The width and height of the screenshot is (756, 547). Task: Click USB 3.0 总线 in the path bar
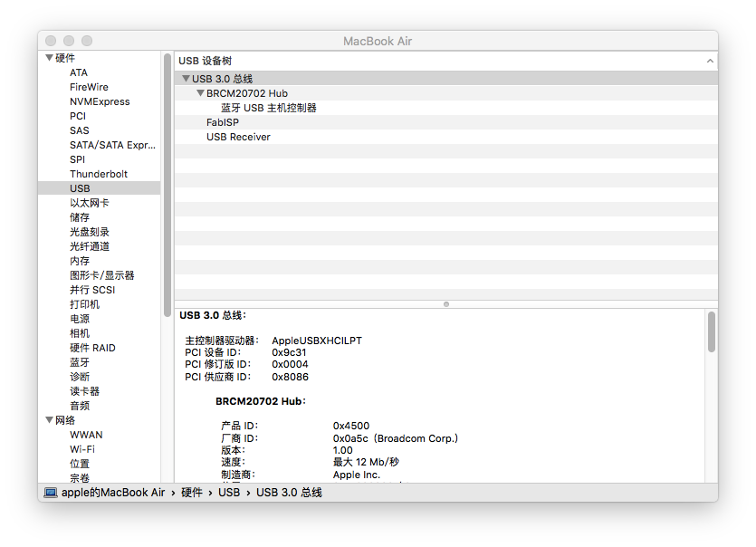click(x=289, y=493)
